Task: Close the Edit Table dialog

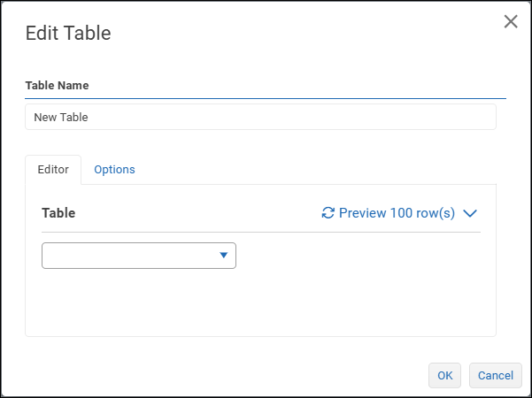Action: (511, 22)
